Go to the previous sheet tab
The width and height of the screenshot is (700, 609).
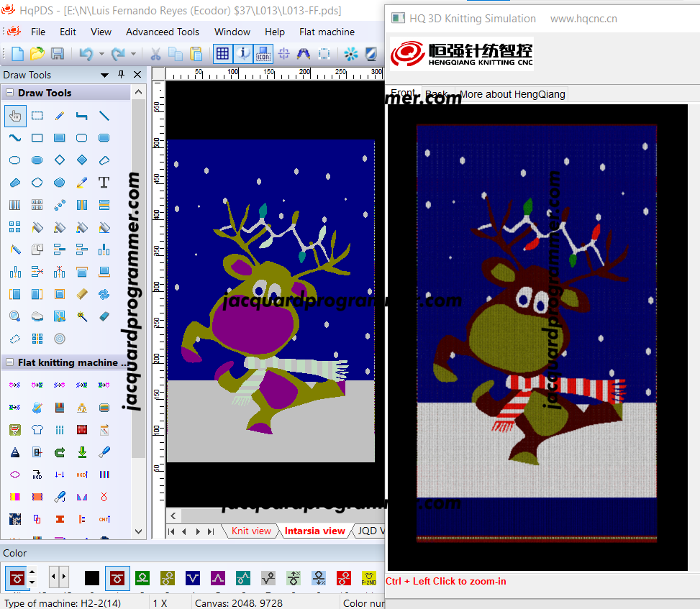coord(184,531)
